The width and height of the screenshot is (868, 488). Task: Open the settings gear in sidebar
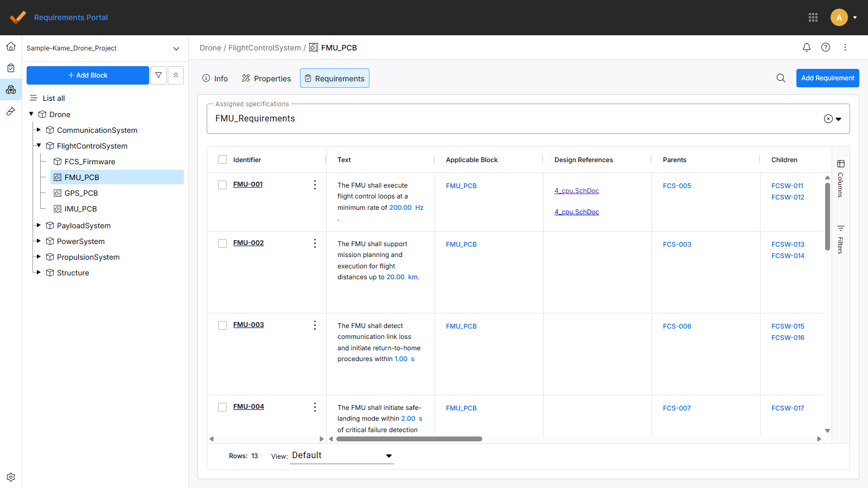point(11,477)
